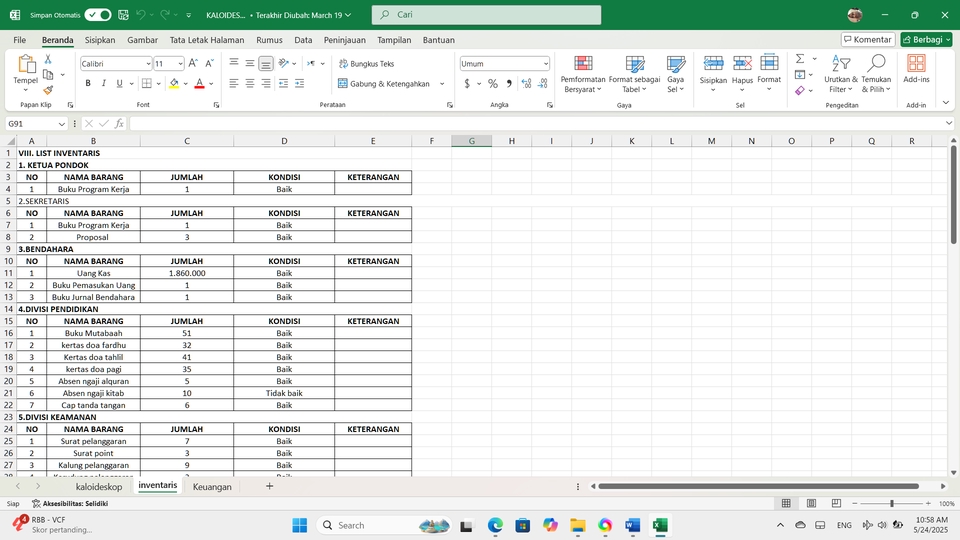This screenshot has width=960, height=540.
Task: Click the Berbagi share button
Action: (x=926, y=39)
